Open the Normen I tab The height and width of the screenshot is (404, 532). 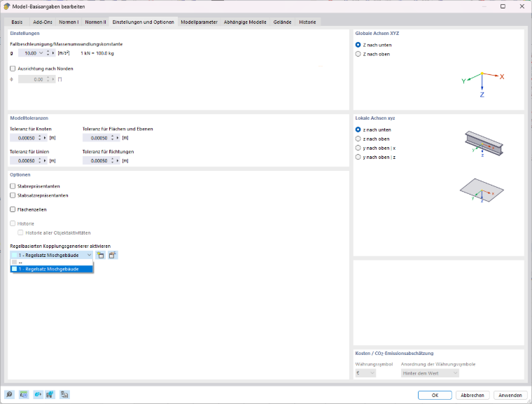point(69,22)
